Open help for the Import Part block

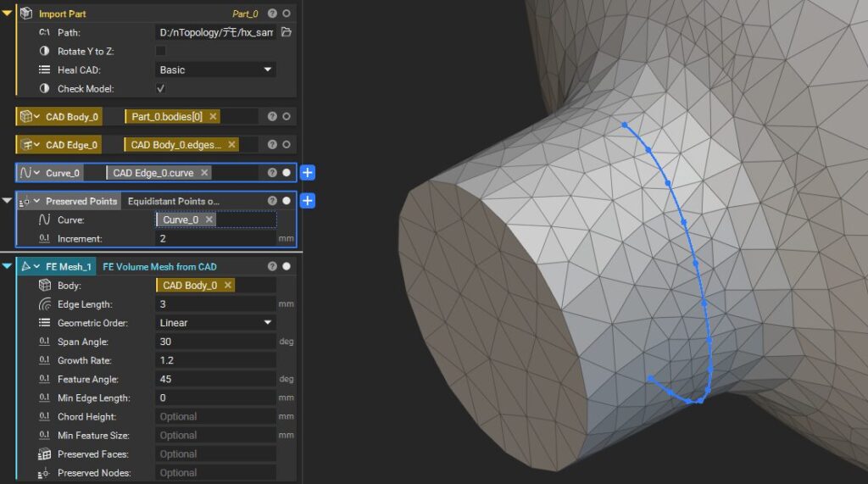point(272,14)
